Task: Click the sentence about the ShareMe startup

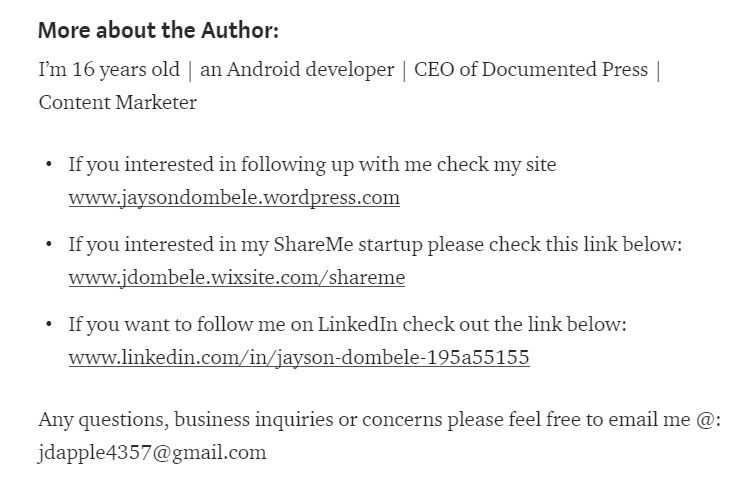Action: click(375, 244)
